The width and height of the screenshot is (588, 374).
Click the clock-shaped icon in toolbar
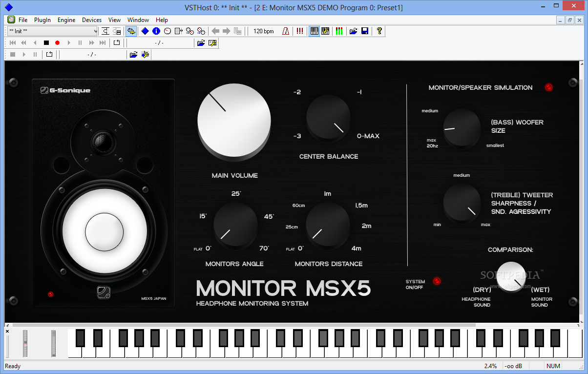click(167, 31)
